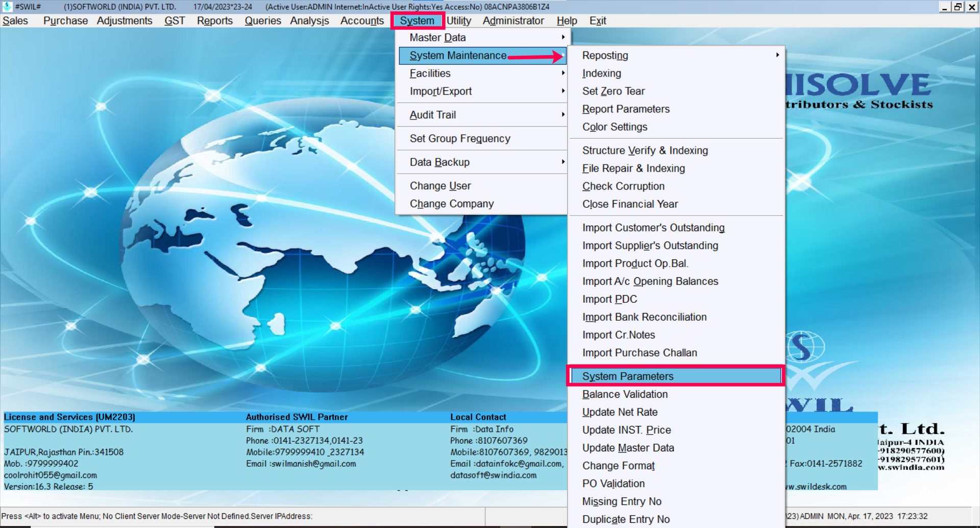
Task: Click Exit in the menu bar
Action: coord(598,21)
